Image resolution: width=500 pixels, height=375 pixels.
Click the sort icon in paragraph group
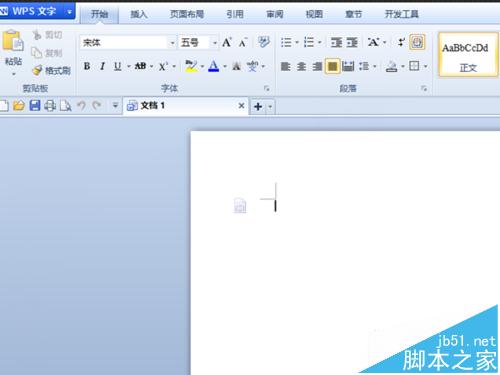point(401,42)
